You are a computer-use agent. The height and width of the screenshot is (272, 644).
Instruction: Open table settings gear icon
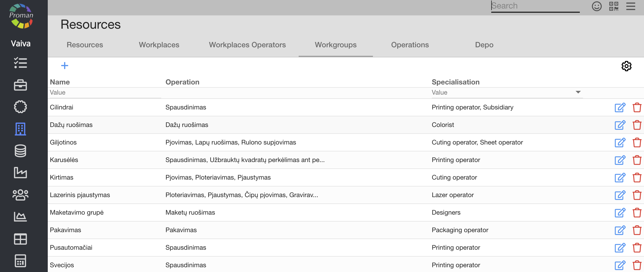[626, 66]
